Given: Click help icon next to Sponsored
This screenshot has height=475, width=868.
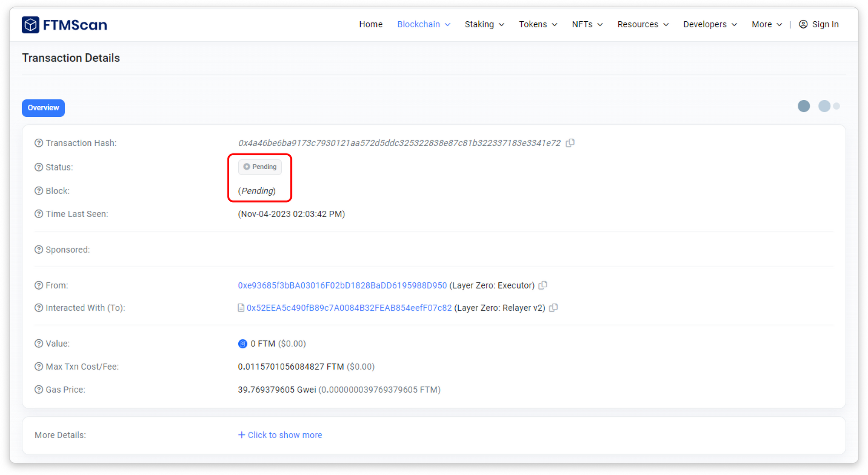Looking at the screenshot, I should pos(39,249).
